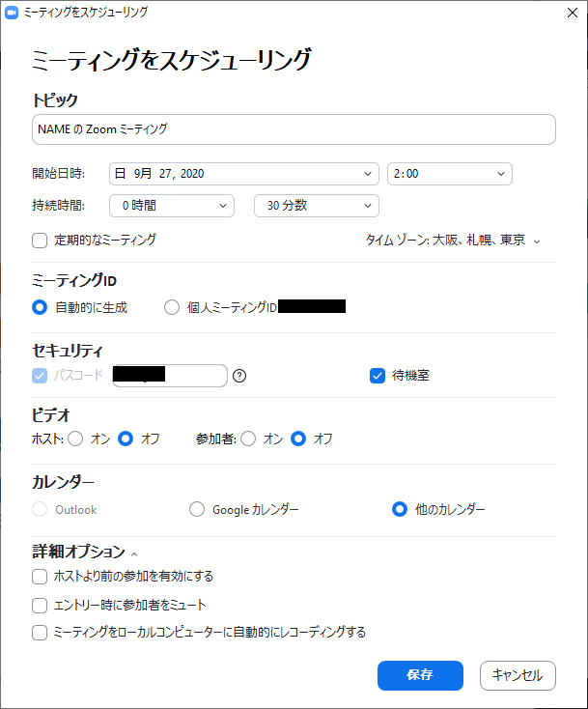The image size is (588, 709).
Task: Click the Zoom camera logo in title bar
Action: tap(12, 13)
